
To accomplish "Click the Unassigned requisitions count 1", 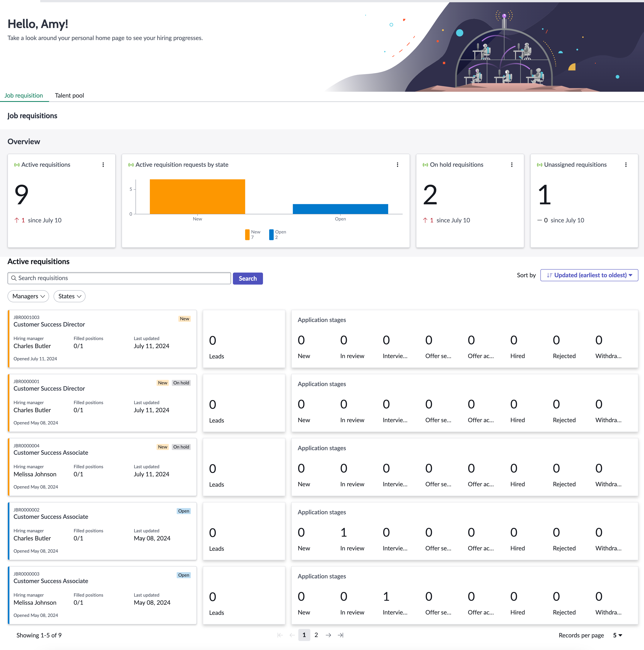I will [544, 195].
